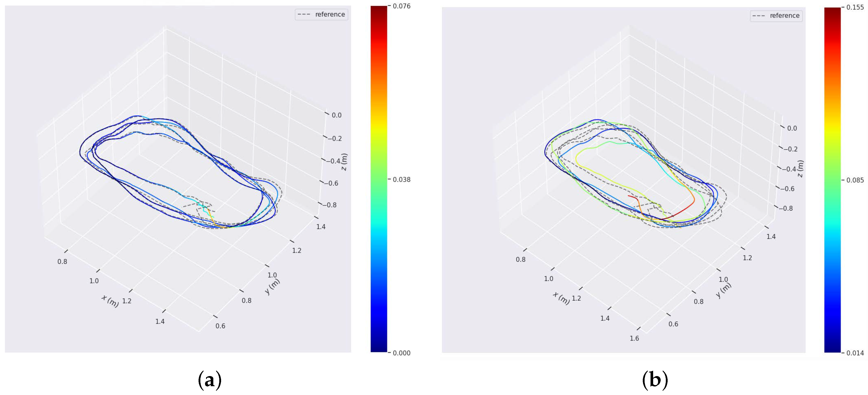Click the y (m) axis label in right plot
Screen dimensions: 868x395
click(724, 290)
